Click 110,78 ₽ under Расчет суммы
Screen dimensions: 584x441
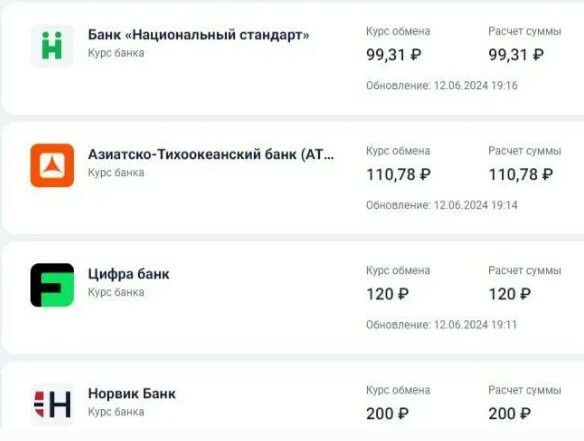pos(521,175)
